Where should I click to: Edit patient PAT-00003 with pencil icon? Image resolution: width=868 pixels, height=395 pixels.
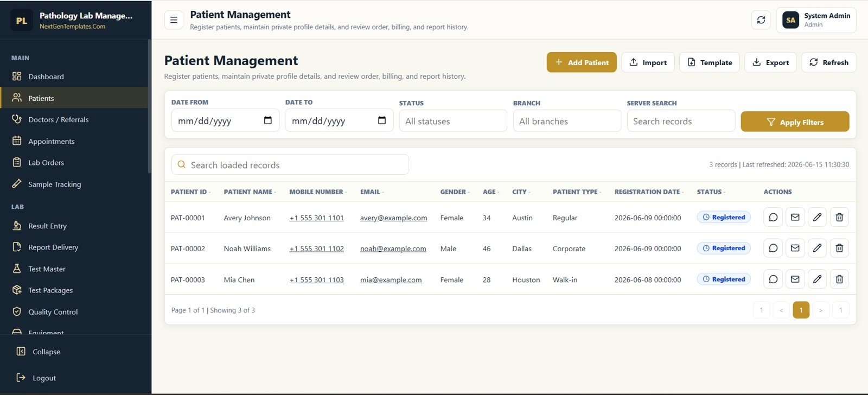(817, 279)
